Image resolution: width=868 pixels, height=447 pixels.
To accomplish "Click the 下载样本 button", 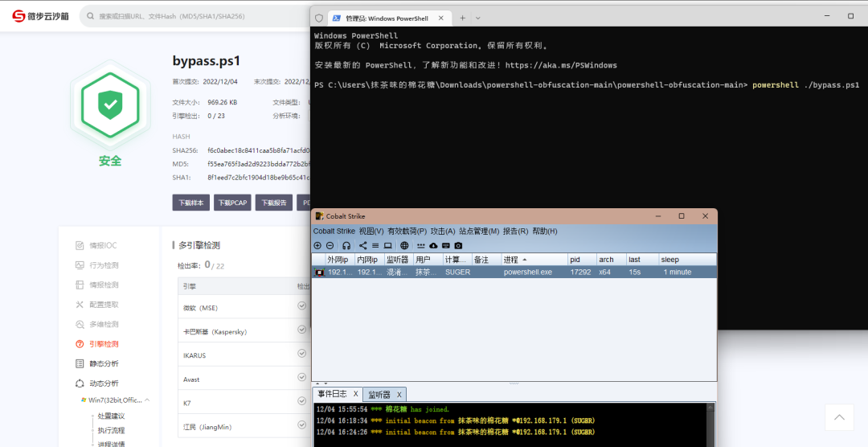I will coord(191,203).
